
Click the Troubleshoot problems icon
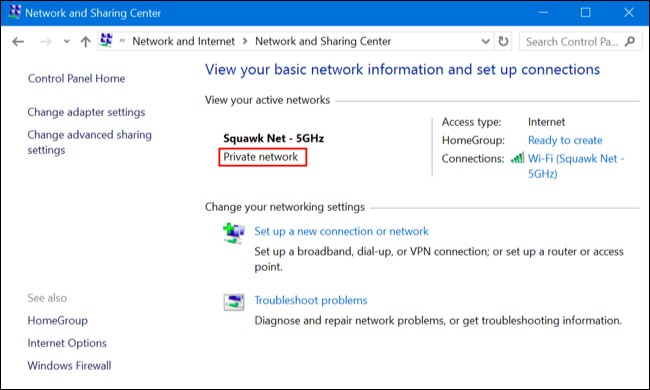tap(234, 302)
